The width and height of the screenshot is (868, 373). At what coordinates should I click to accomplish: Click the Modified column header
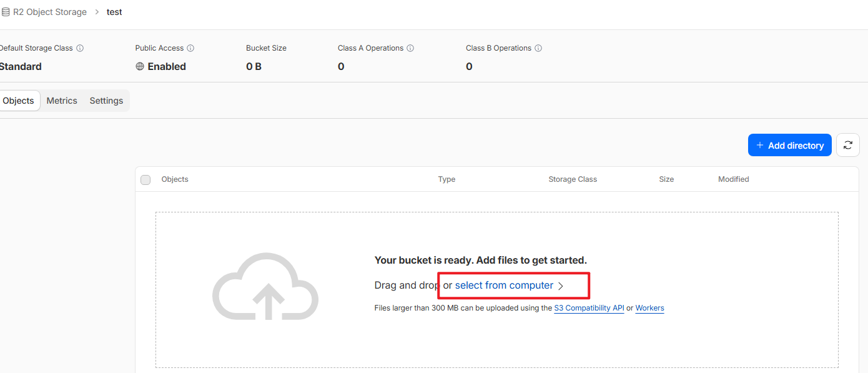pyautogui.click(x=733, y=179)
